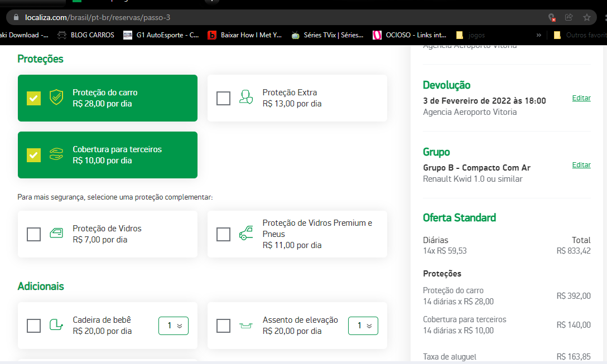Screen dimensions: 607x364
Task: Click the window glass icon for Proteção de Vidros
Action: tap(56, 233)
